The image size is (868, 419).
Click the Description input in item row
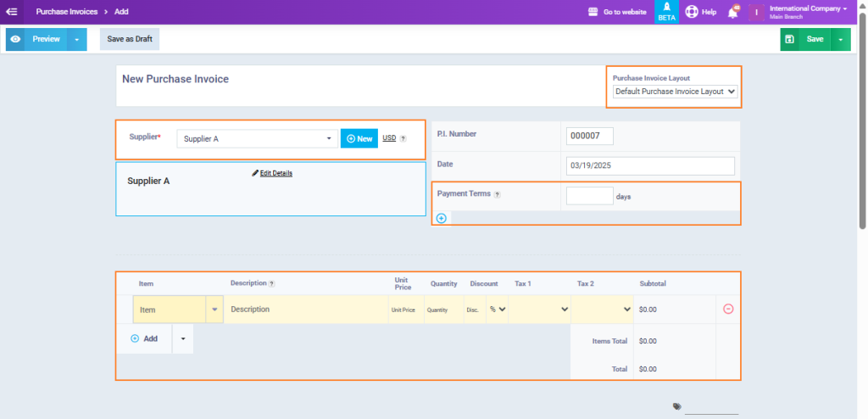(306, 310)
